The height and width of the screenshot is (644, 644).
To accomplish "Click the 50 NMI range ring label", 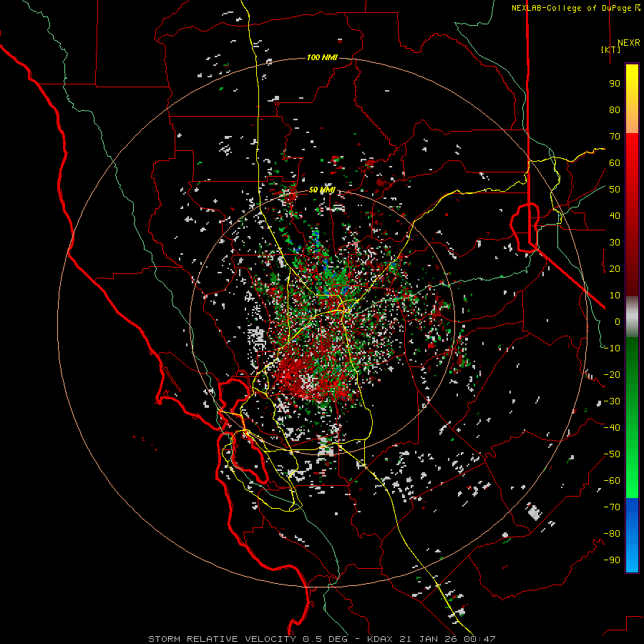I will [x=322, y=190].
